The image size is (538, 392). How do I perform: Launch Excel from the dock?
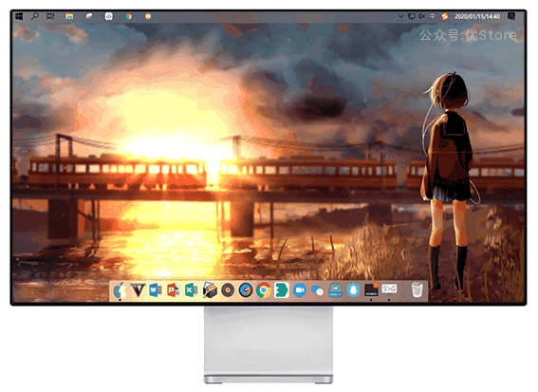coord(192,290)
